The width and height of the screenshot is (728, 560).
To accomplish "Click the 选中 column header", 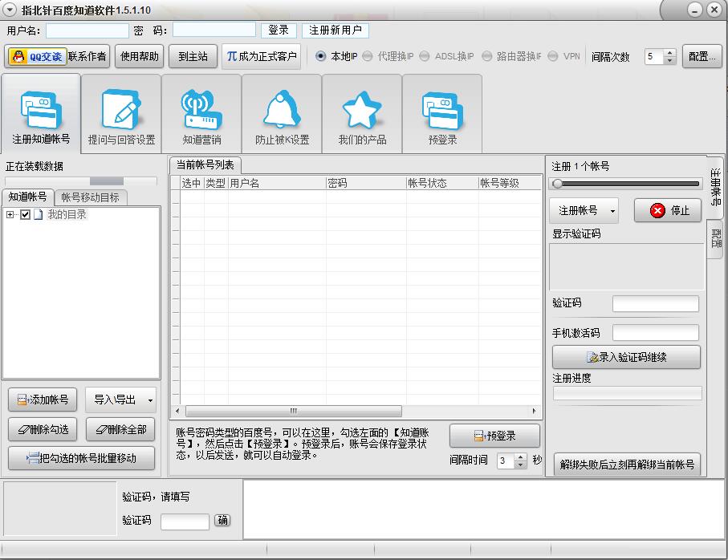I will [x=192, y=183].
